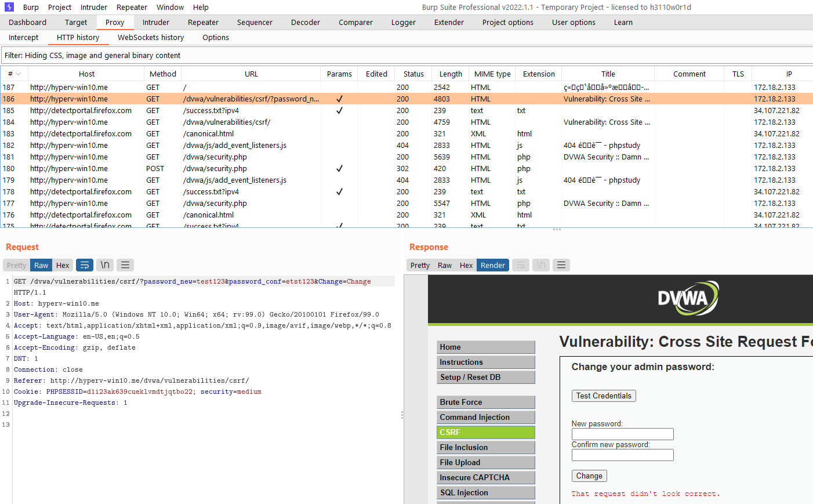Switch to the Target tab
The height and width of the screenshot is (504, 813).
point(76,22)
